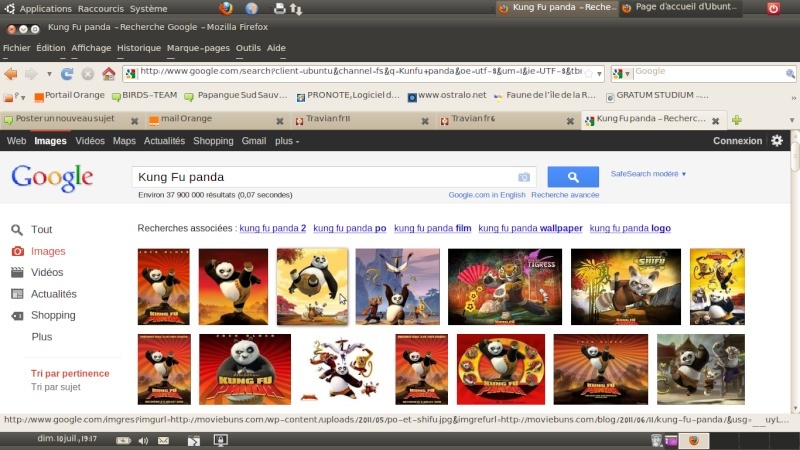
Task: Open the Marque-pages menu
Action: [198, 48]
